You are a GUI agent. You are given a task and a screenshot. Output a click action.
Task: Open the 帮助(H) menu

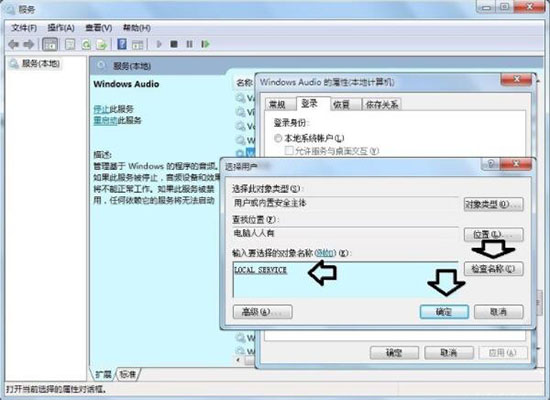click(137, 28)
